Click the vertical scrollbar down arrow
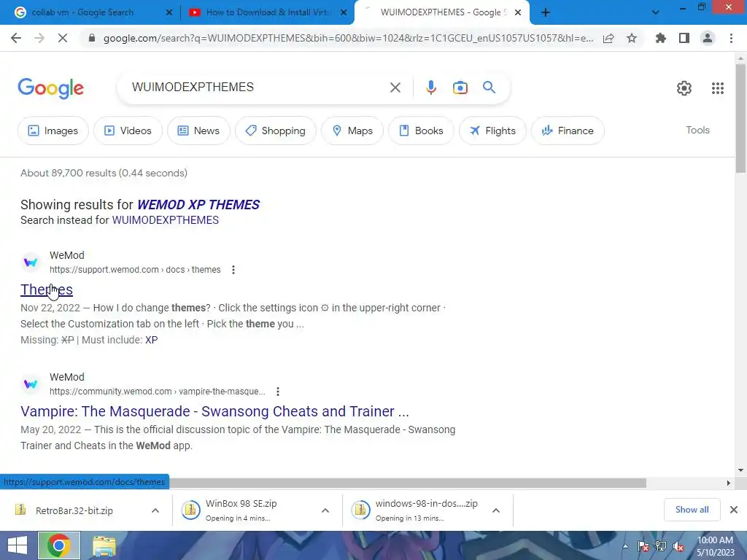Image resolution: width=747 pixels, height=560 pixels. (x=740, y=470)
